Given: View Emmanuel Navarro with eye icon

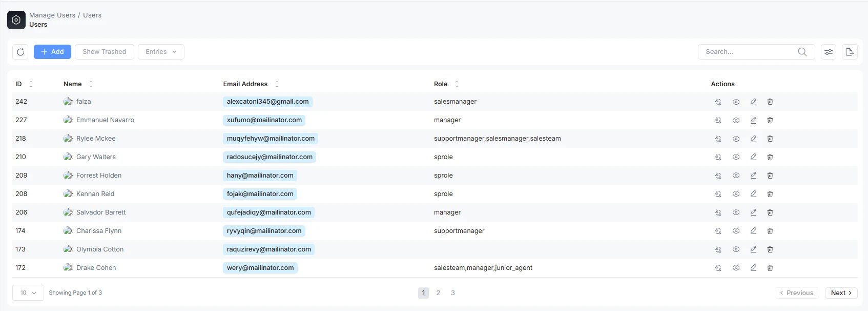Looking at the screenshot, I should [x=736, y=120].
